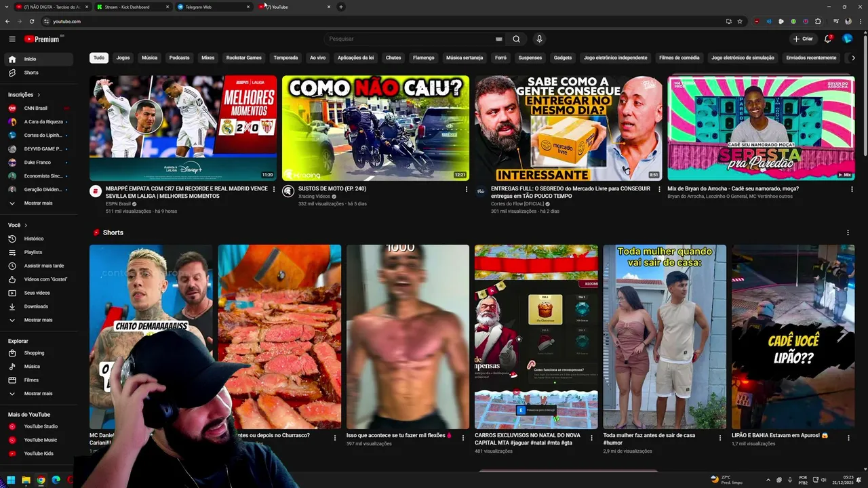Screen dimensions: 868x488
Task: Expand Mostrar mais under Explorar
Action: click(40, 394)
